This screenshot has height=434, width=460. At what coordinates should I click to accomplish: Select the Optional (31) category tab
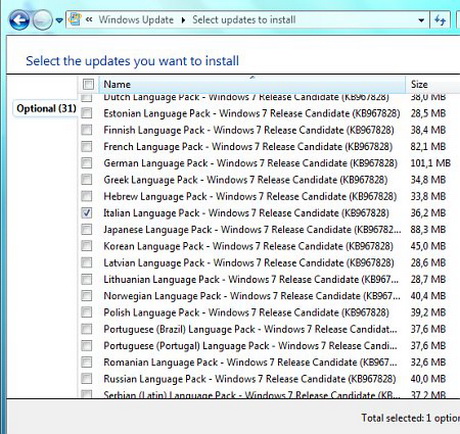point(46,108)
